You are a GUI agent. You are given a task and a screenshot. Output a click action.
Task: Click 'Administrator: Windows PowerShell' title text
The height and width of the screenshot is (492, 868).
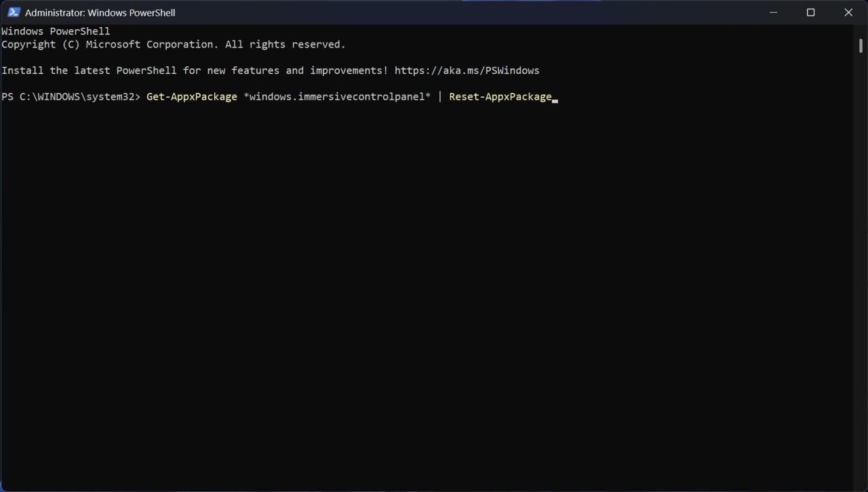[100, 12]
